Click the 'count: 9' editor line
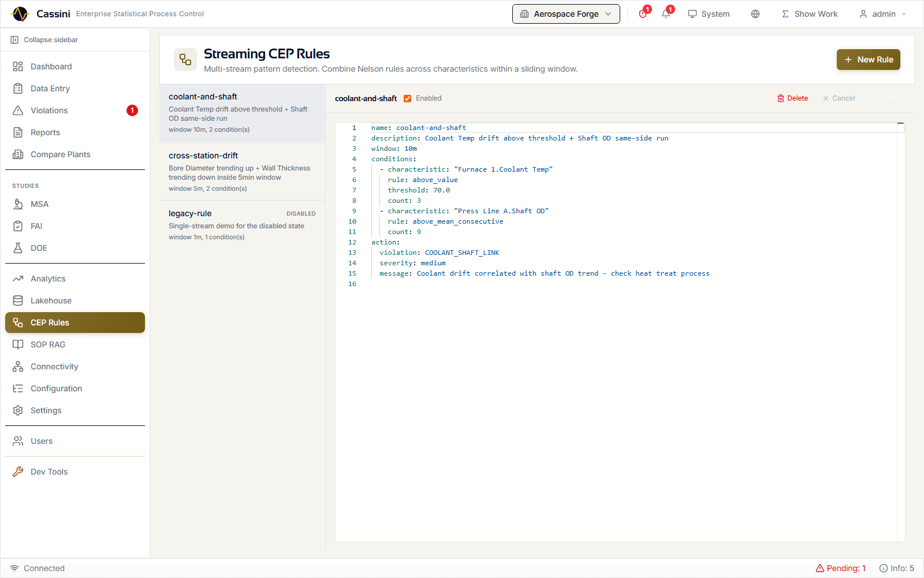Viewport: 924px width, 578px height. coord(404,232)
